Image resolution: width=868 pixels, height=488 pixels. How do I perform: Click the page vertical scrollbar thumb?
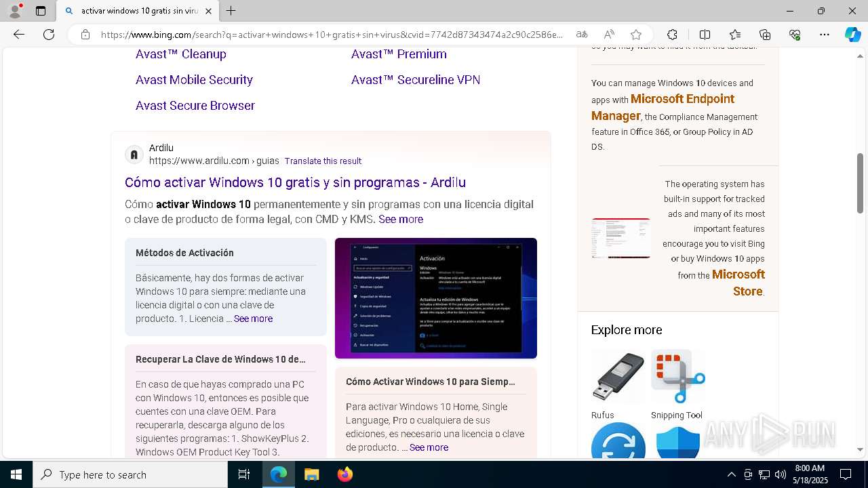[860, 183]
